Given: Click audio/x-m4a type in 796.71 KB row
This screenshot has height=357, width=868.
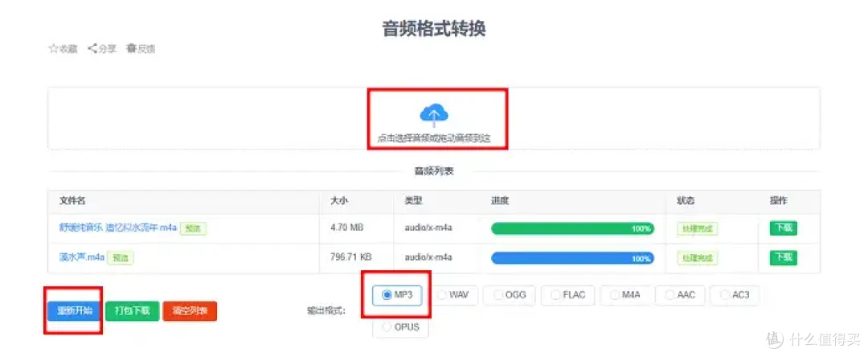Looking at the screenshot, I should click(x=428, y=256).
